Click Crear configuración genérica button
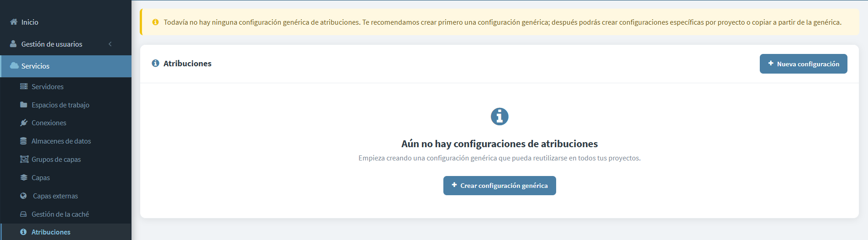The width and height of the screenshot is (868, 240). point(500,186)
